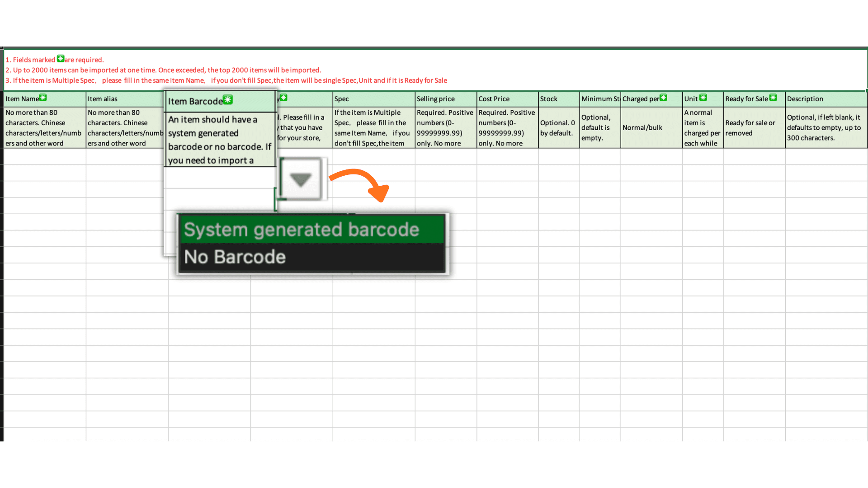
Task: Select the Description header cell
Action: coord(826,99)
